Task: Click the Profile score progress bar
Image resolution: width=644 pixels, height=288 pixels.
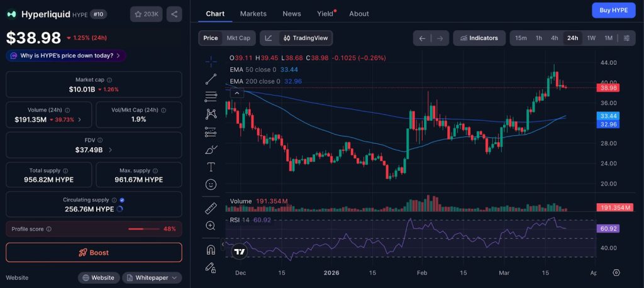Action: click(144, 229)
